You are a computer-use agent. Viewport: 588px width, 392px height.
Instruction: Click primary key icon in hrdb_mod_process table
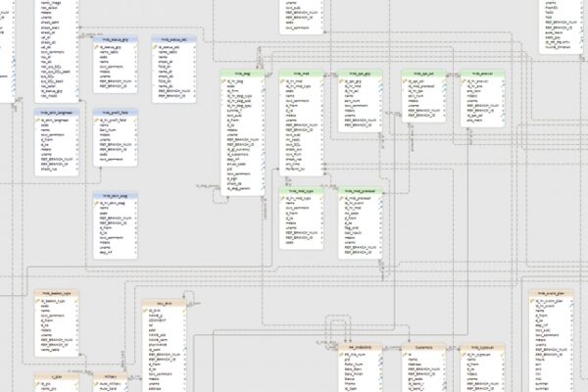pos(342,198)
